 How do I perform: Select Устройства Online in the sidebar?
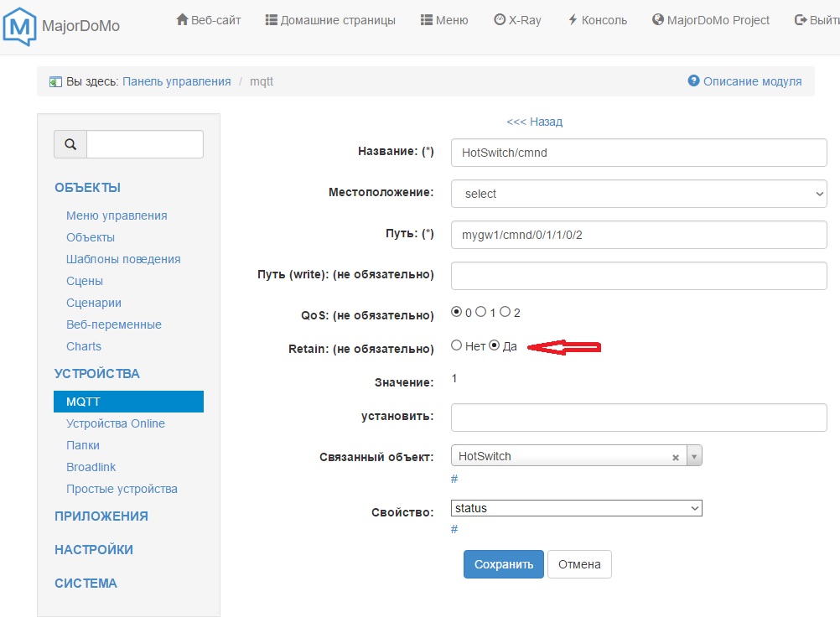tap(116, 423)
